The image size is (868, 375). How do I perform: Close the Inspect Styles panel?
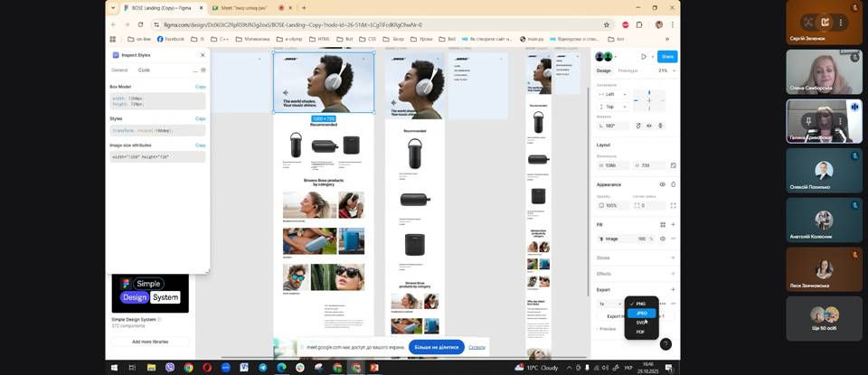[203, 55]
